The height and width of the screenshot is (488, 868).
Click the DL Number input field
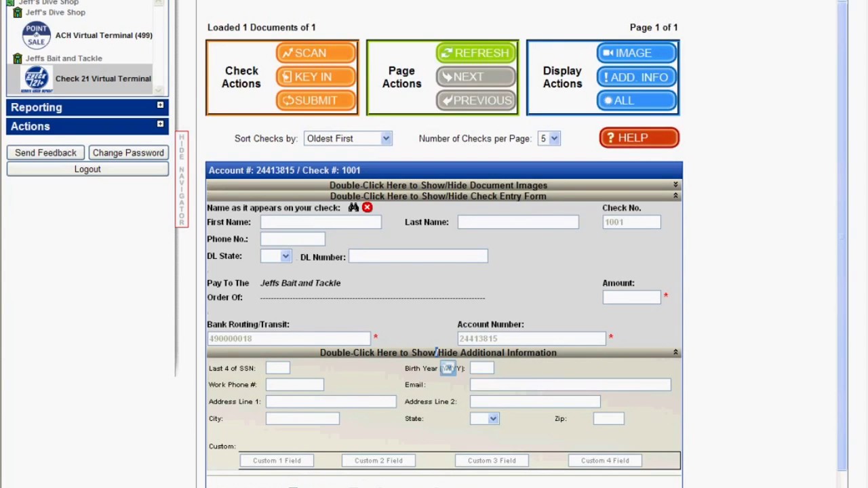point(418,256)
